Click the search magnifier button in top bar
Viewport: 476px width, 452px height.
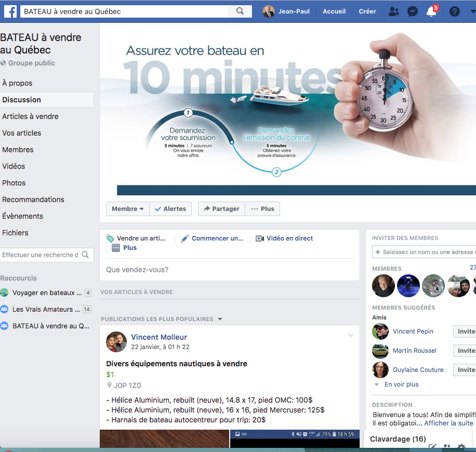[240, 11]
